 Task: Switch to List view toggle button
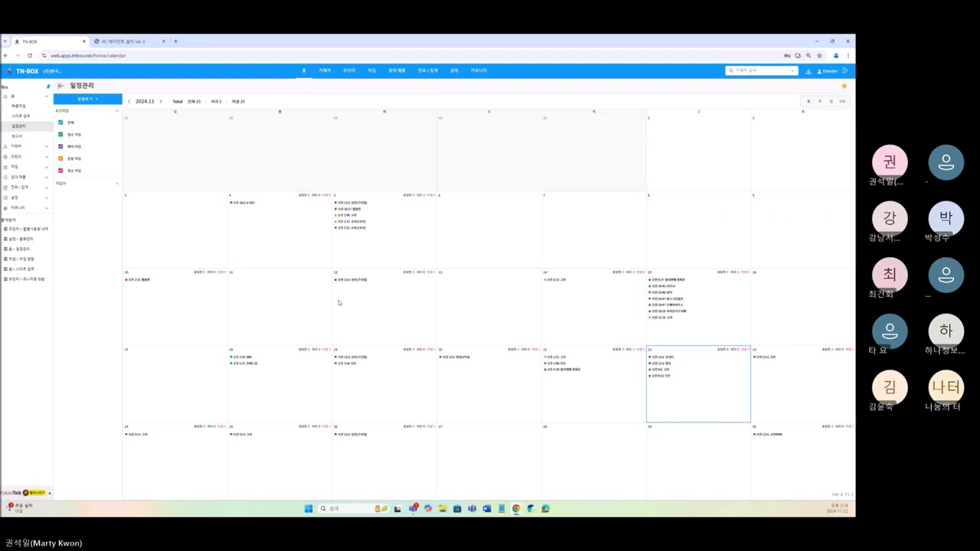pos(842,101)
